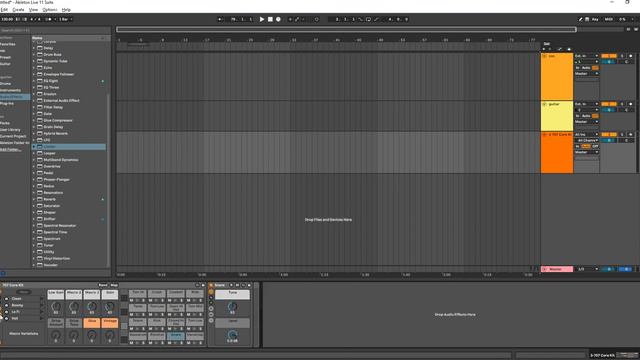Open 707 Core Kit All Ins dropdown
The image size is (640, 360).
click(x=587, y=134)
